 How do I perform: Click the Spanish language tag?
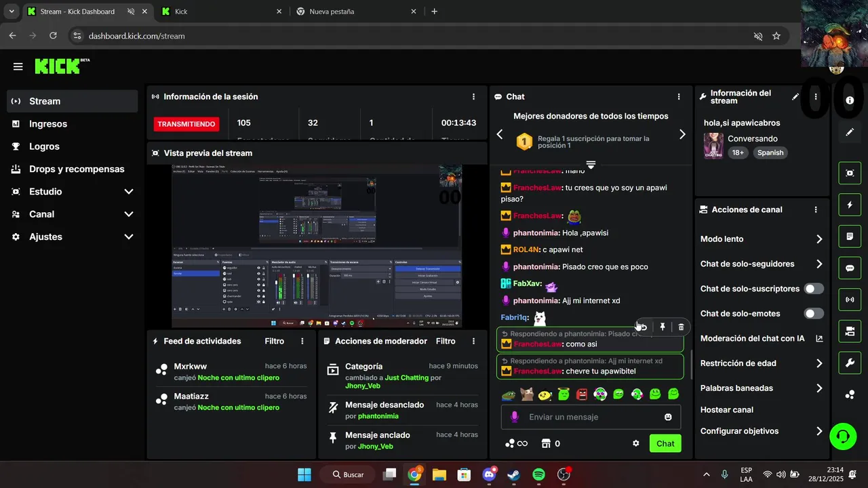coord(770,153)
